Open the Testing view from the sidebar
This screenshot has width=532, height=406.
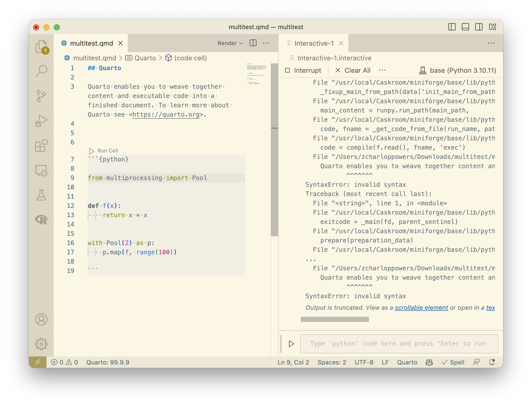coord(41,195)
